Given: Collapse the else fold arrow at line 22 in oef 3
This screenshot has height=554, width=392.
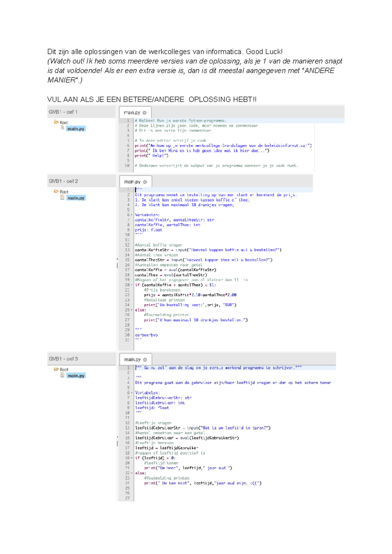Looking at the screenshot, I should [x=132, y=473].
